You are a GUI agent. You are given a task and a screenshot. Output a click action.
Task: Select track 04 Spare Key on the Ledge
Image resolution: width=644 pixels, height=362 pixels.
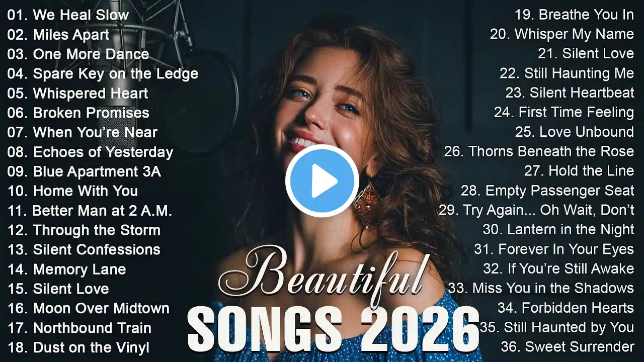[x=103, y=74]
